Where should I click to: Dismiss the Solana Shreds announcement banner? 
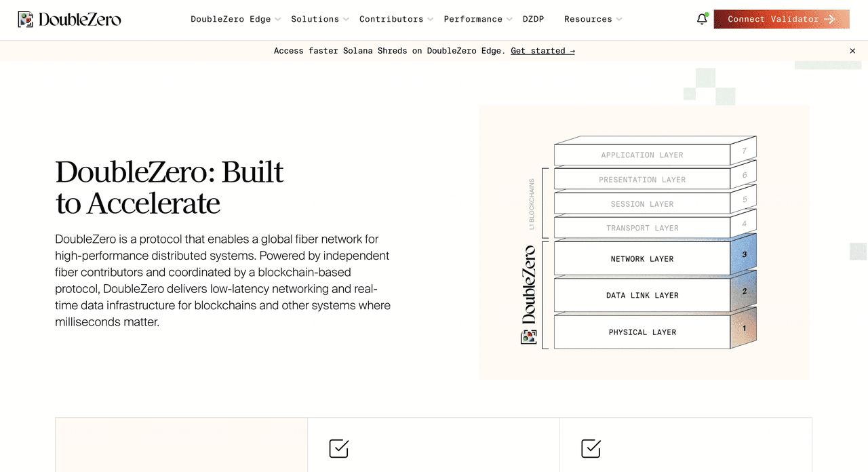(852, 51)
